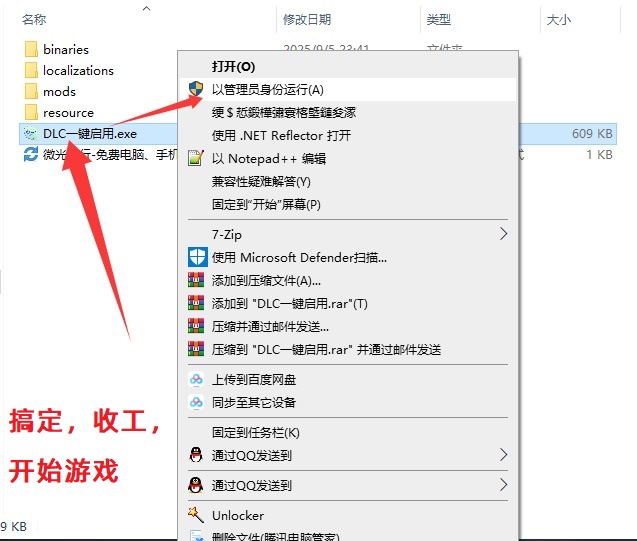Expand the 7-Zip submenu arrow

[x=503, y=234]
